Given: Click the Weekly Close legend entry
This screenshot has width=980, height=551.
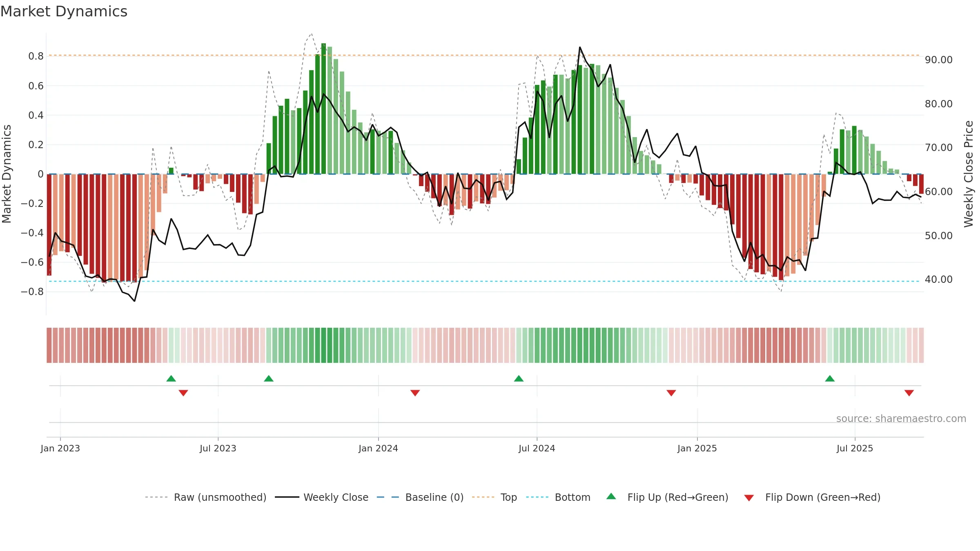Looking at the screenshot, I should (322, 497).
